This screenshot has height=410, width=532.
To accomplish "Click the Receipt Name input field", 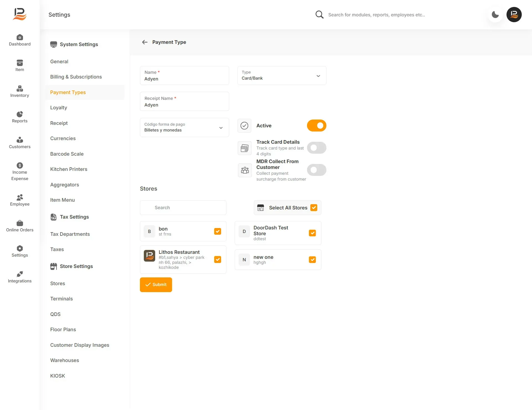I will pyautogui.click(x=184, y=102).
